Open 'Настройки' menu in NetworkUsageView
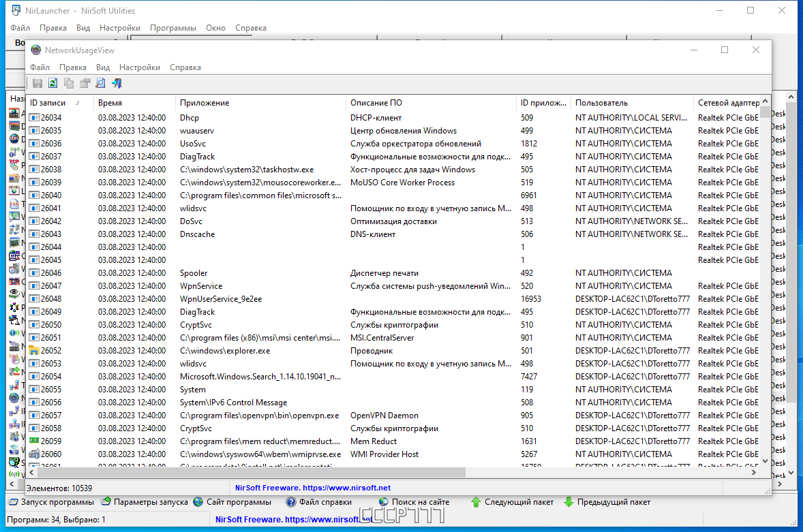Screen dimensions: 803x532 coord(139,67)
